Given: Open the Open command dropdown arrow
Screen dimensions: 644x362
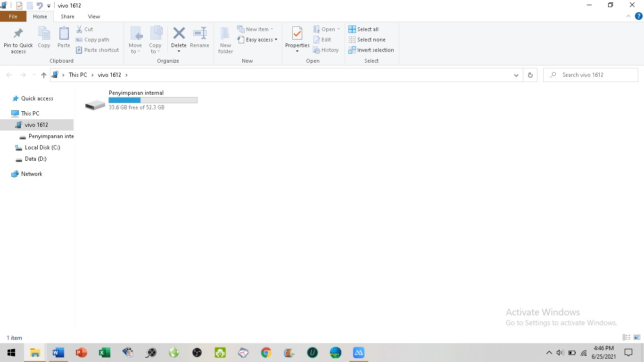Looking at the screenshot, I should pos(339,29).
